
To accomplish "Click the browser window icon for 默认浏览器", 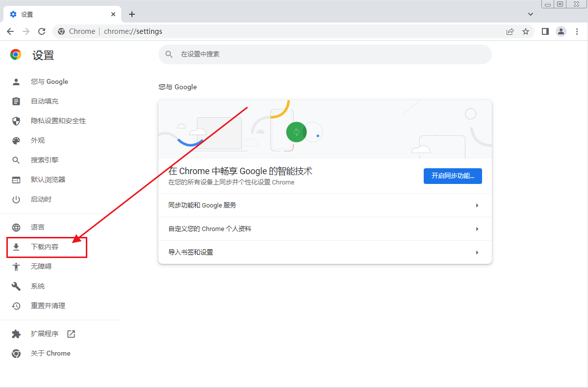I will 16,180.
